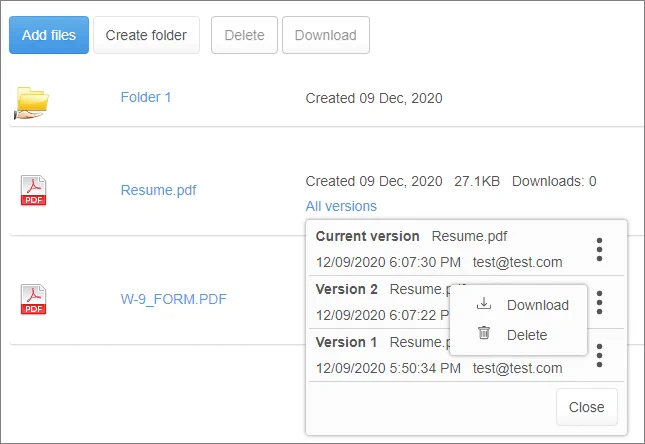Open three-dot menu for Version 2
The height and width of the screenshot is (444, 645).
(599, 302)
